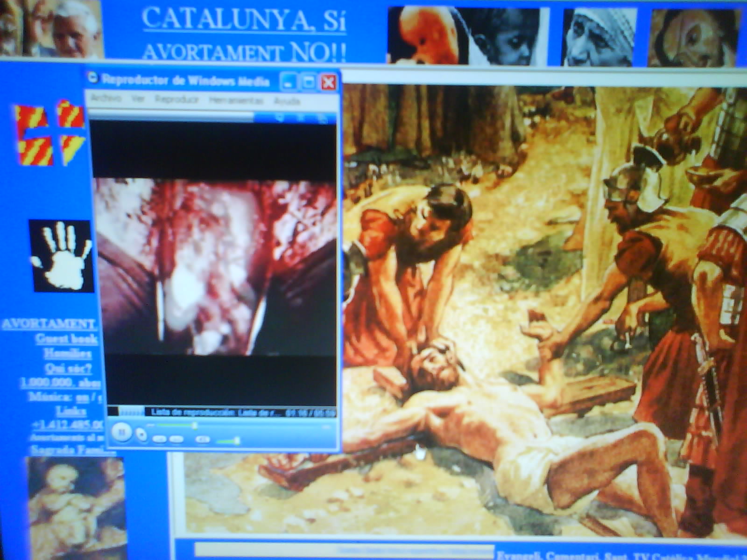Image resolution: width=747 pixels, height=560 pixels.
Task: Open the Guest book link
Action: [x=66, y=338]
